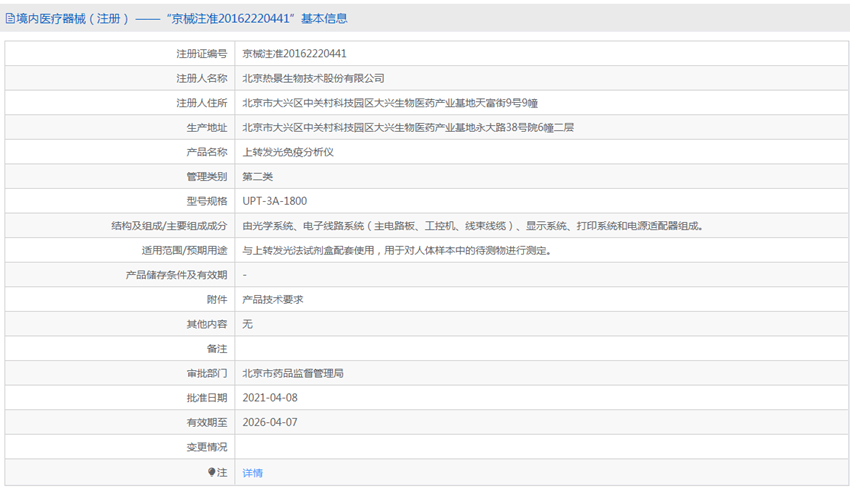The width and height of the screenshot is (850, 488).
Task: Click the 产品技术要求 attachment text
Action: pyautogui.click(x=273, y=299)
